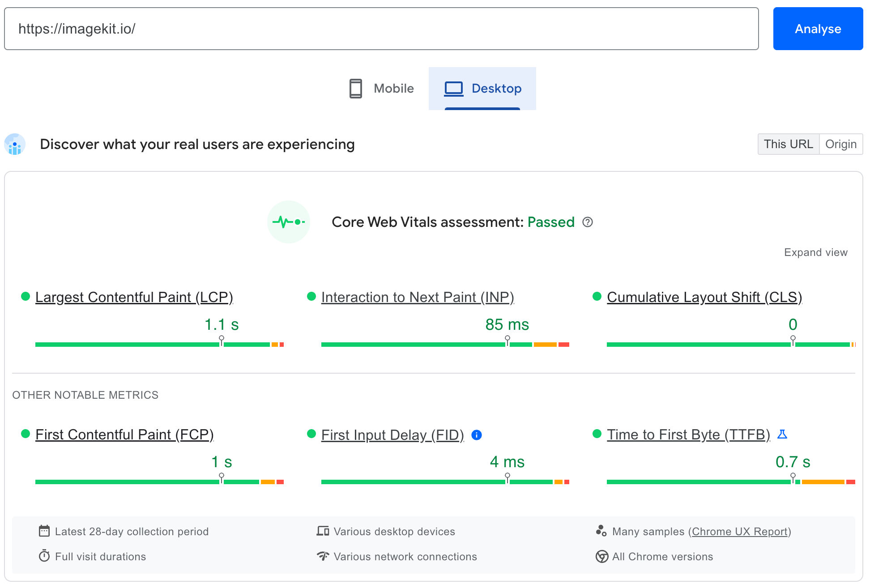Click the Core Web Vitals assessment pulse icon
Screen dimensions: 870x588
289,222
